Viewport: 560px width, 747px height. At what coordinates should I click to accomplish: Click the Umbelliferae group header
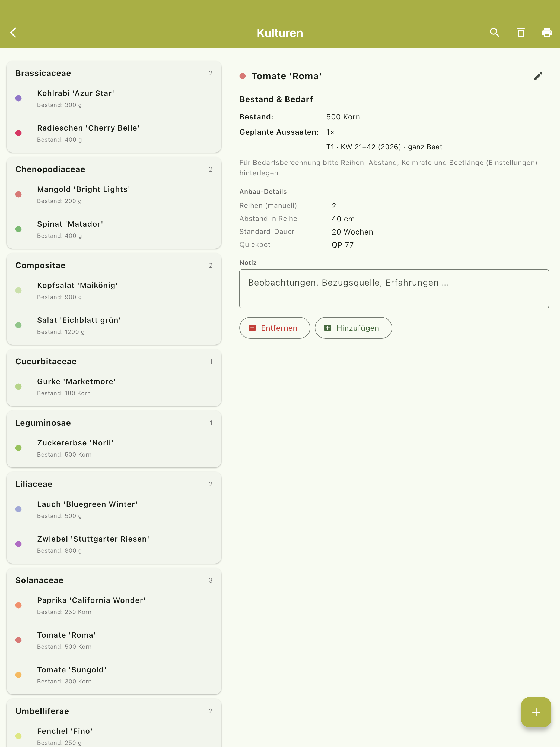(x=114, y=711)
